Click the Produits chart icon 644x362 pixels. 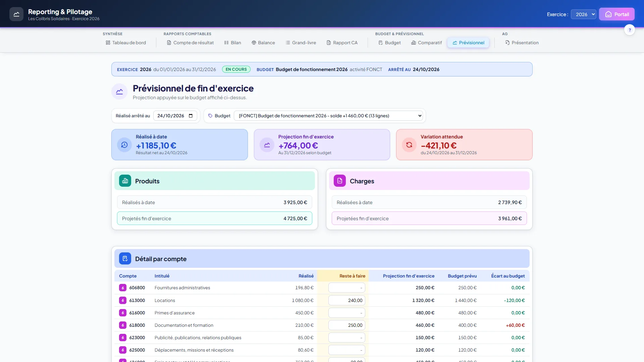point(125,181)
